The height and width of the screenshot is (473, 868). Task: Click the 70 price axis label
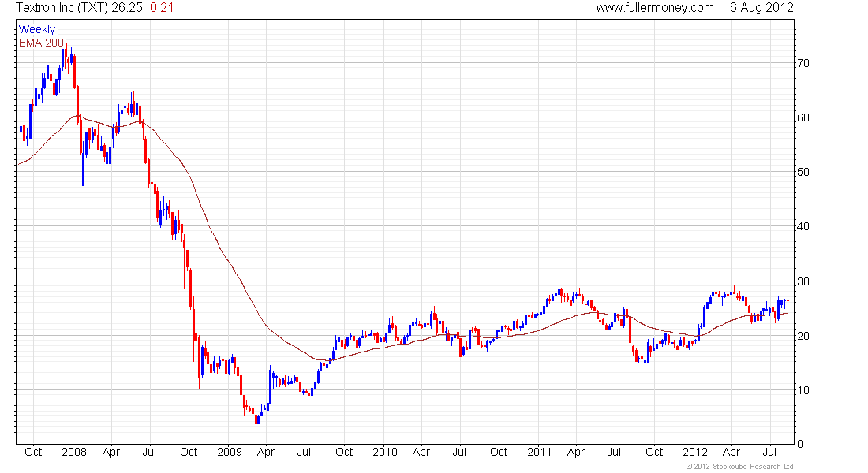[x=803, y=63]
